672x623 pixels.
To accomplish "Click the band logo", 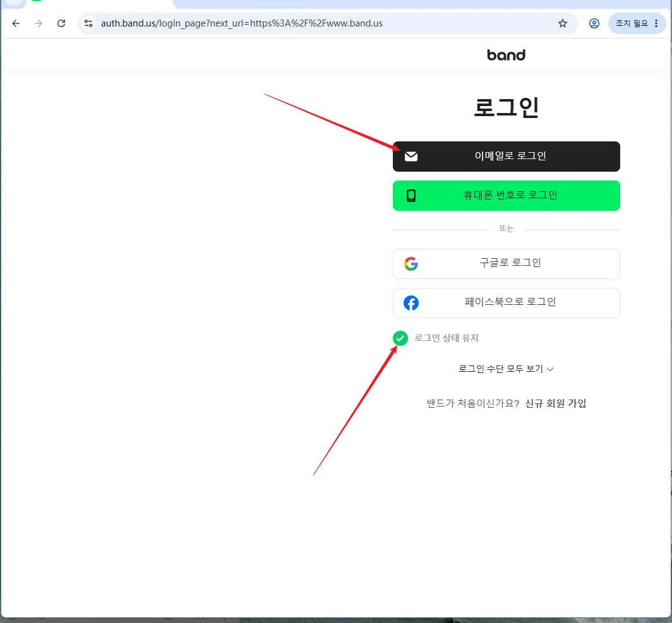I will pyautogui.click(x=506, y=55).
